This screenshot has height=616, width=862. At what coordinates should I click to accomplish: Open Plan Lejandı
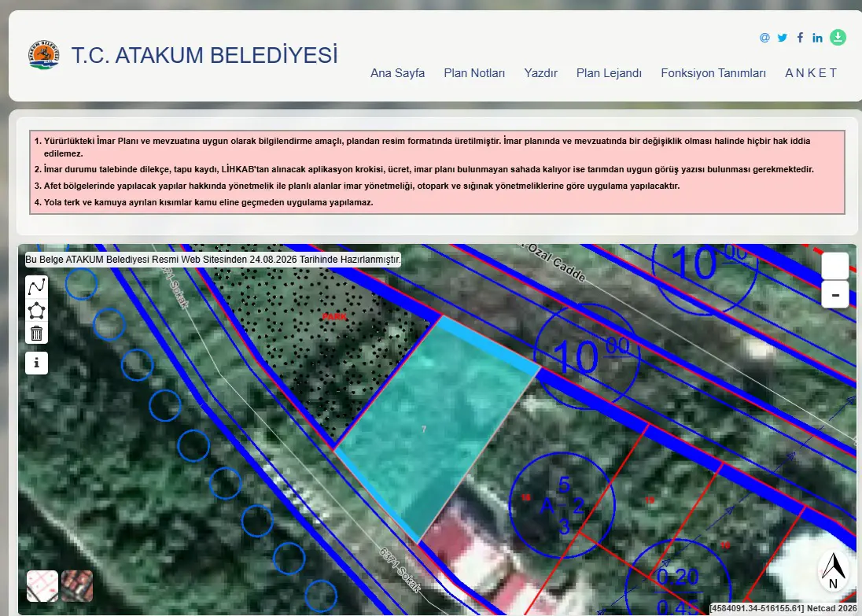click(x=609, y=73)
